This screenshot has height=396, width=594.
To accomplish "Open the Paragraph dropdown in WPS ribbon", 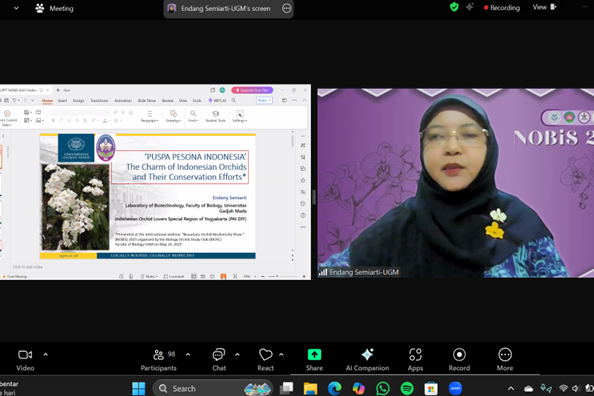I will tap(149, 116).
